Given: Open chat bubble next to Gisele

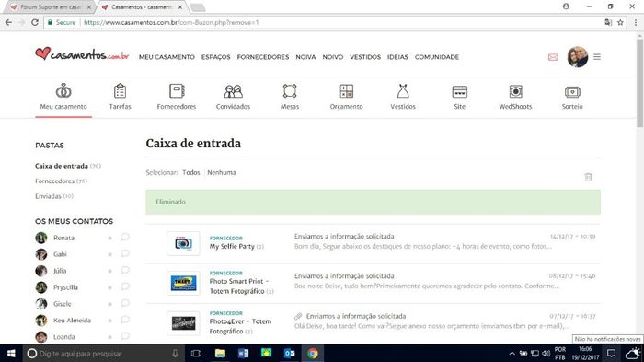Looking at the screenshot, I should 125,303.
